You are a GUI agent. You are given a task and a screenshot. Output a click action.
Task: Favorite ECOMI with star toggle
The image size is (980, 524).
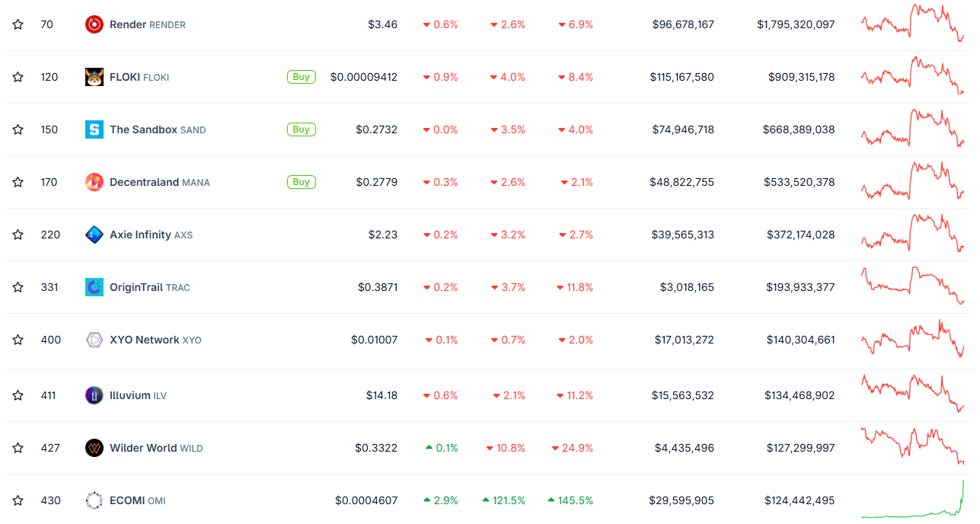point(18,500)
